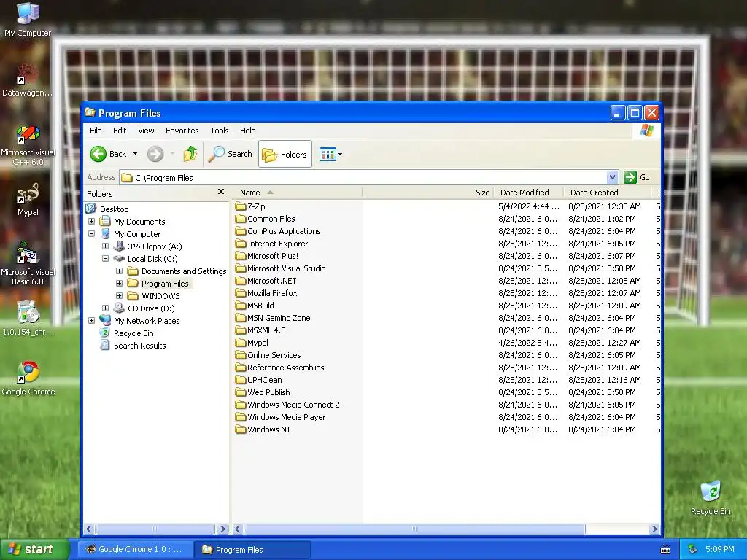Select the MSN Gaming Zone folder icon
747x560 pixels.
click(x=240, y=318)
